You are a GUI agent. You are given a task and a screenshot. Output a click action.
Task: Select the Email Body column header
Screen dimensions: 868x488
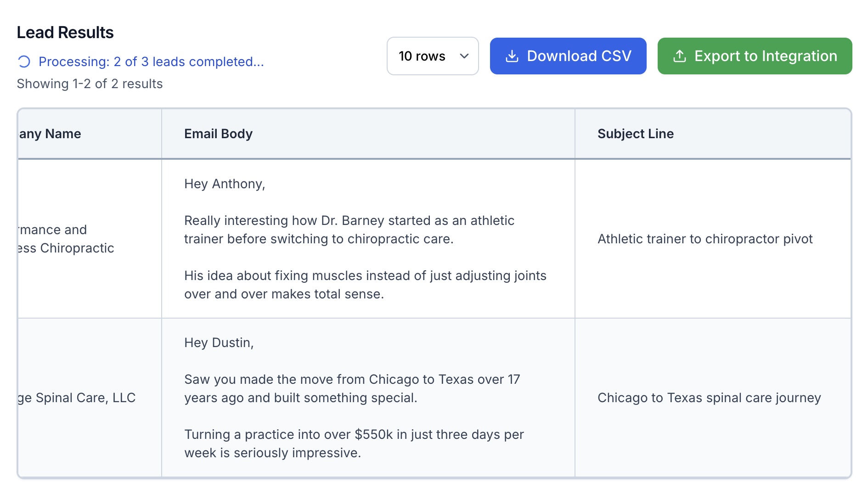218,134
